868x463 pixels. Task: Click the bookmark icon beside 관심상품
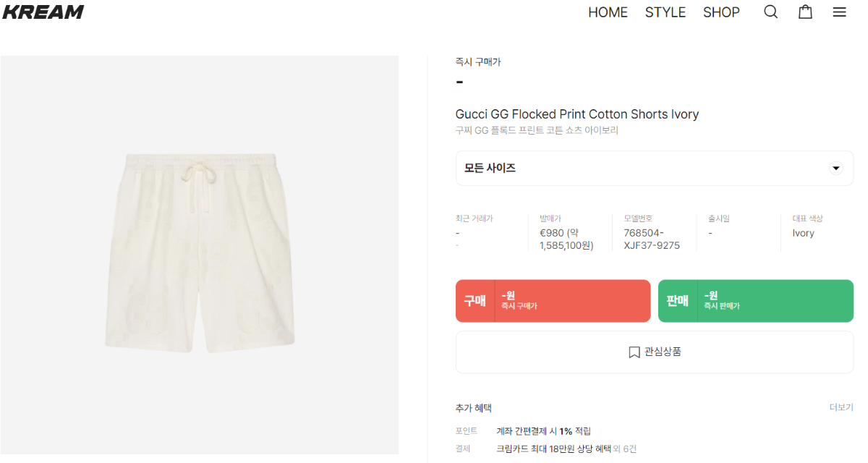point(634,352)
